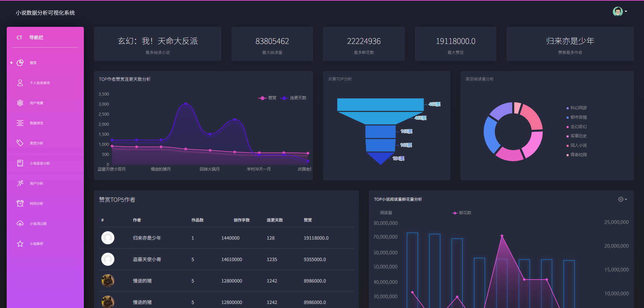This screenshot has width=644, height=308.
Task: Click the 归来亦是少年 row avatar
Action: pos(108,238)
